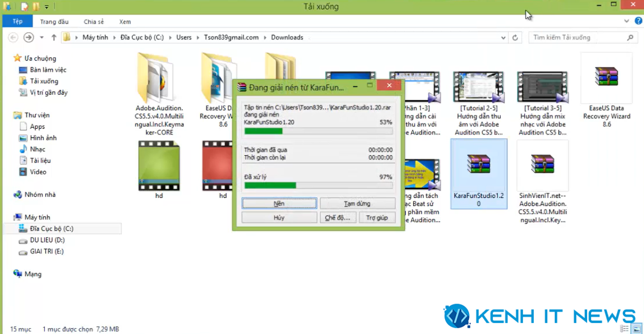Image resolution: width=644 pixels, height=334 pixels.
Task: Open Bàn làm việc in sidebar
Action: click(48, 70)
